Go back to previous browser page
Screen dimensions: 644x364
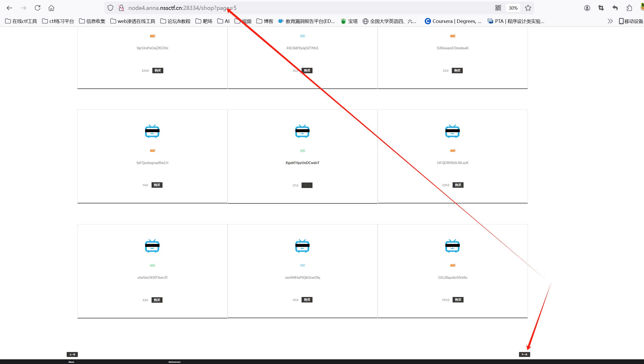pos(9,8)
